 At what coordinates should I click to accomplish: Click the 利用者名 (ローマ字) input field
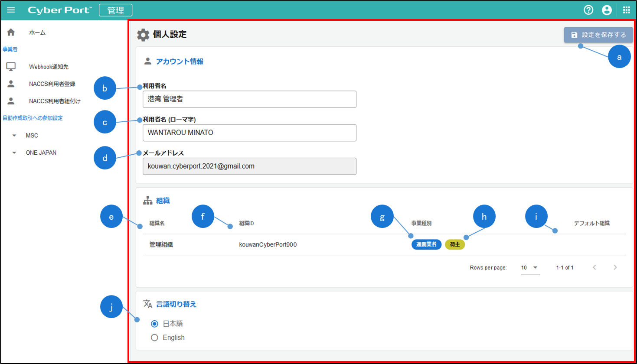(x=249, y=133)
